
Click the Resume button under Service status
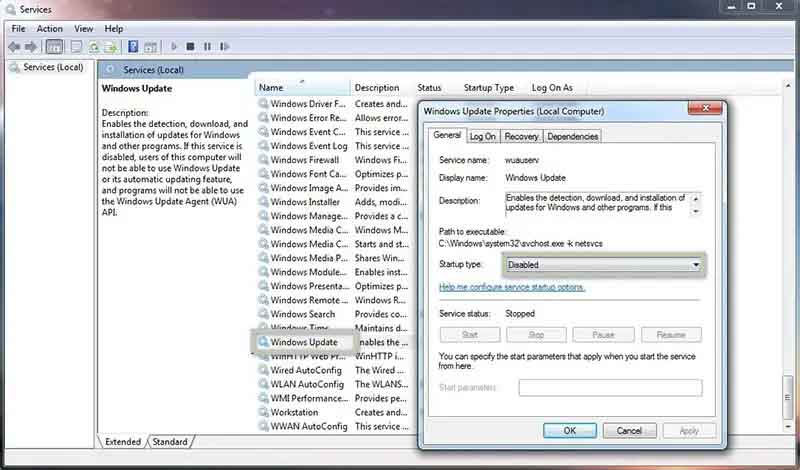(671, 335)
